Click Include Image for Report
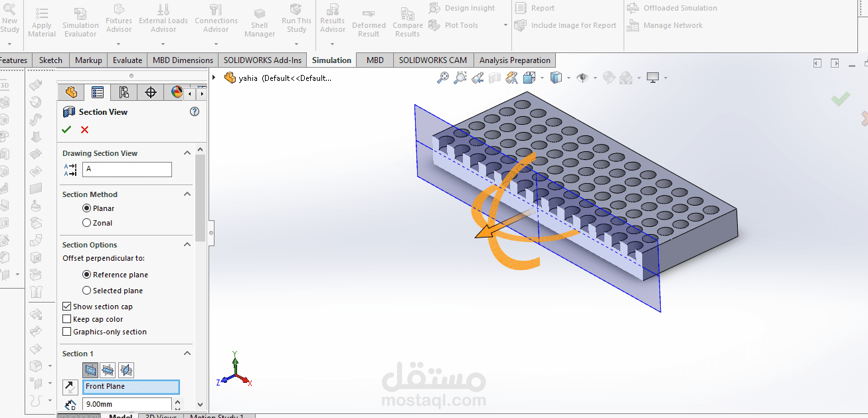The height and width of the screenshot is (418, 868). click(566, 25)
